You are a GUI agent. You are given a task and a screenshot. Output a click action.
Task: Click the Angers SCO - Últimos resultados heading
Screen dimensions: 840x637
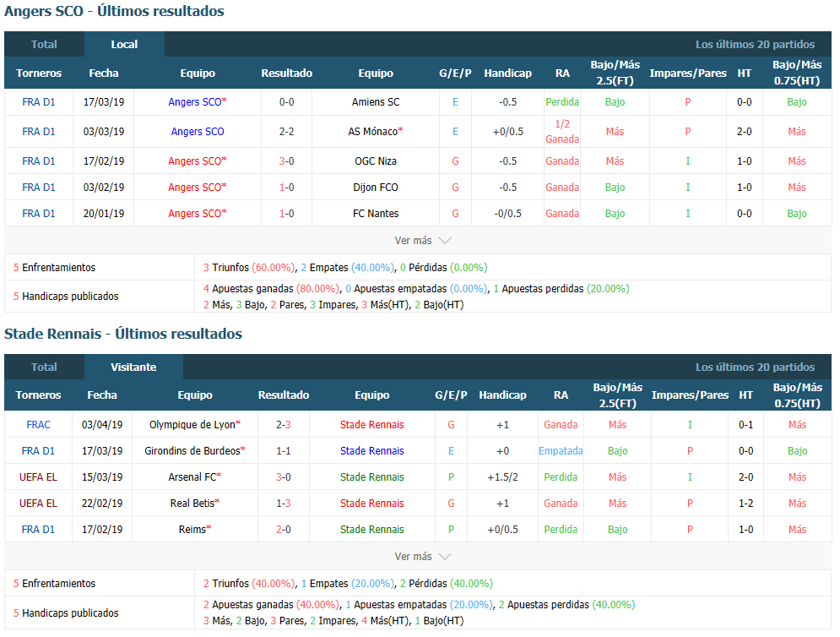point(114,11)
